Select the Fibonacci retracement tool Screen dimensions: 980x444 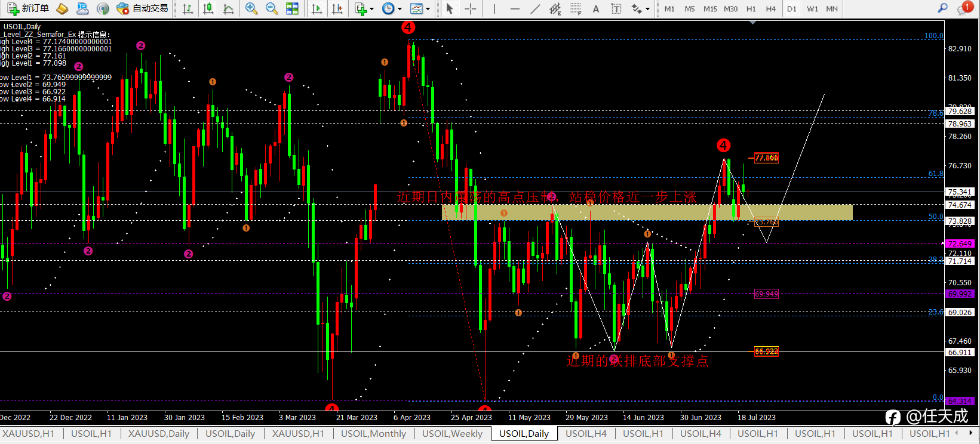pyautogui.click(x=576, y=8)
